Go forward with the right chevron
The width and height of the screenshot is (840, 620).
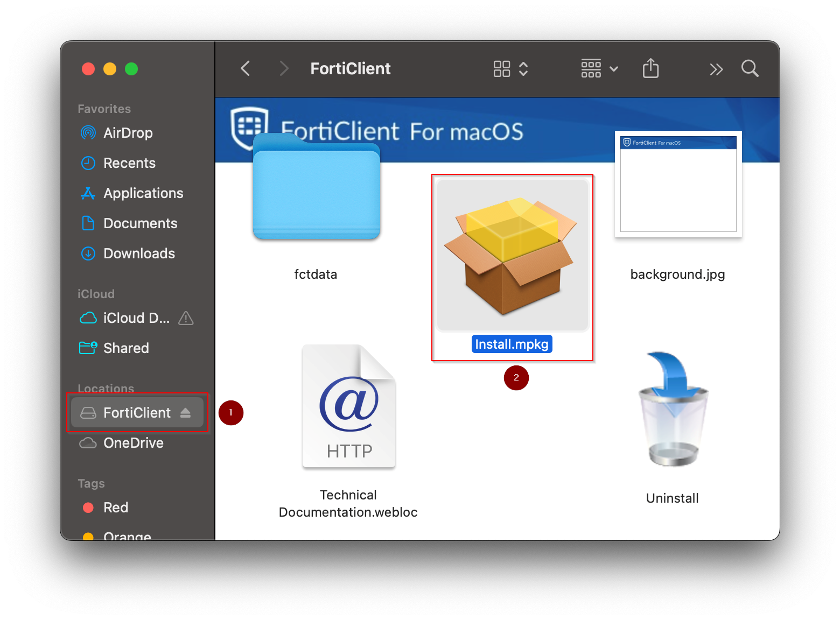tap(284, 69)
